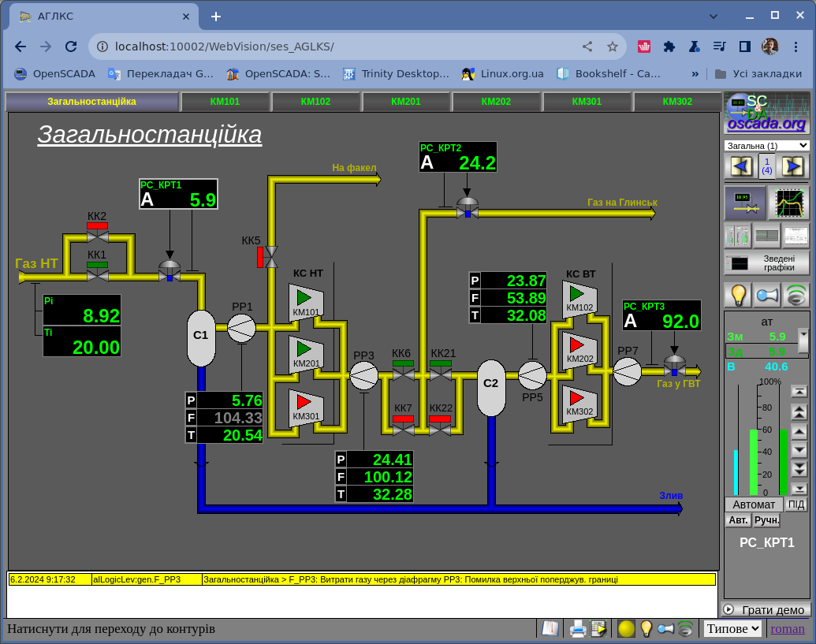Switch regulator to "Авт." mode
The height and width of the screenshot is (644, 816).
click(738, 520)
